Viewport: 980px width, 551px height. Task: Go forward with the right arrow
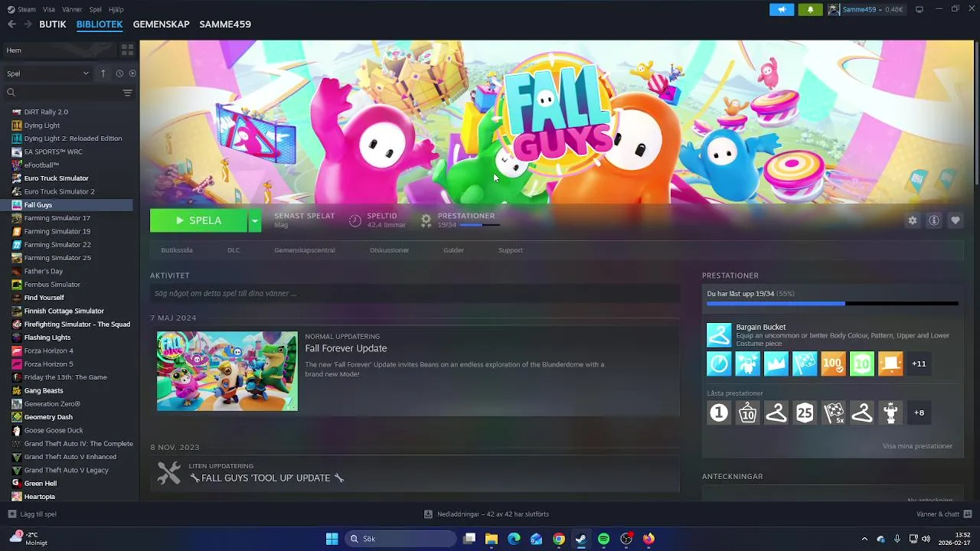tap(28, 24)
